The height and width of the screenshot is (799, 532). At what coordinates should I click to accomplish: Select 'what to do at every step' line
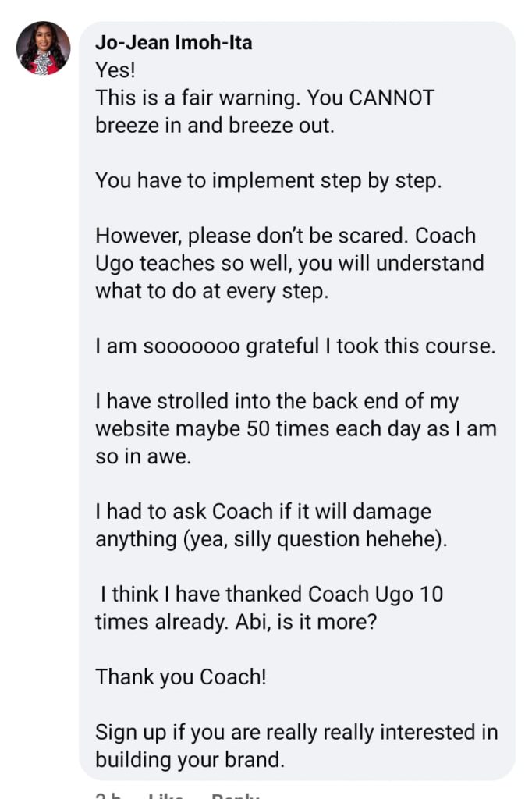click(x=212, y=291)
